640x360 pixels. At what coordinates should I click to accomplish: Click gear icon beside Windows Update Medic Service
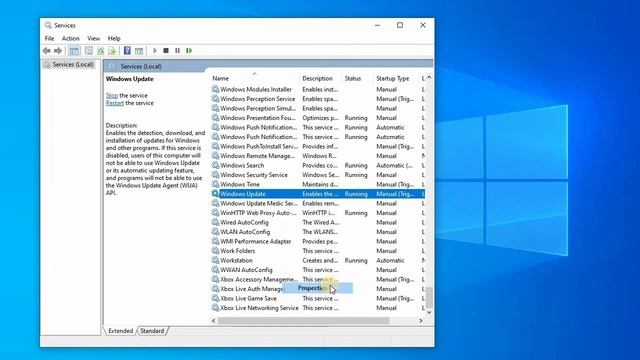[215, 203]
